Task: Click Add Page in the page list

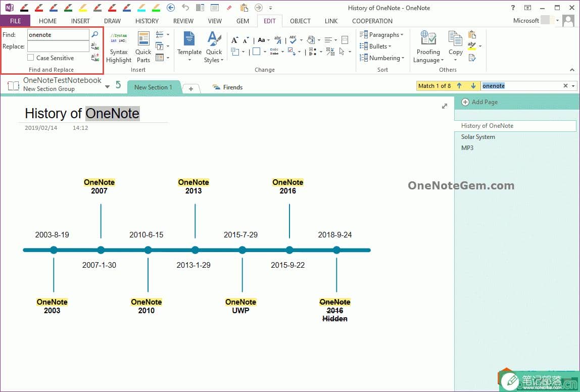Action: pyautogui.click(x=479, y=102)
